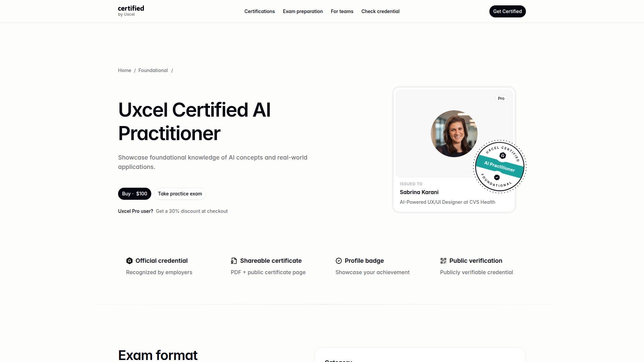
Task: Click the Pro tag on the certificate card
Action: [501, 99]
